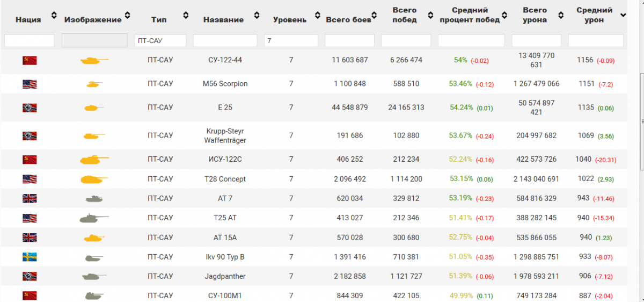Image resolution: width=644 pixels, height=302 pixels.
Task: Click wins value 1 114 200
Action: pos(406,179)
